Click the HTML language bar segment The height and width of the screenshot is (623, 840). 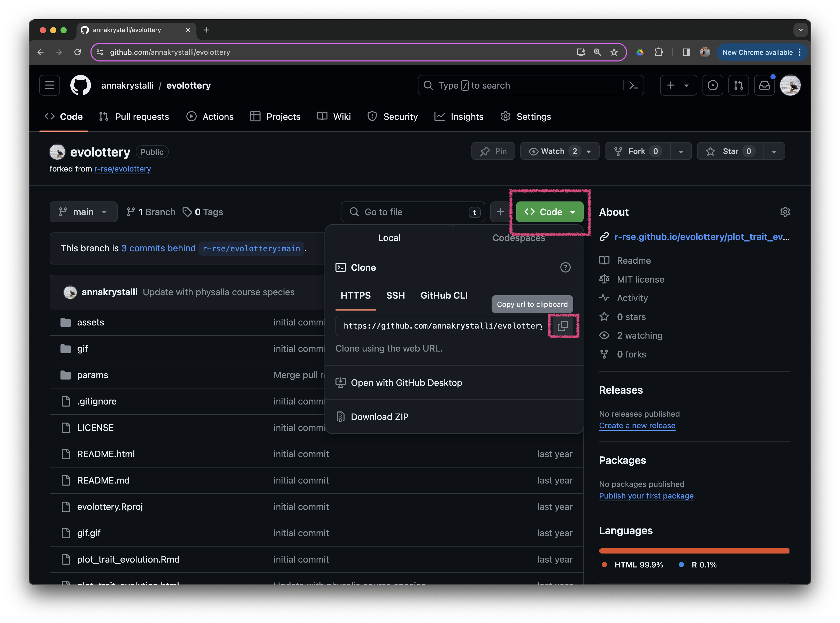tap(694, 551)
